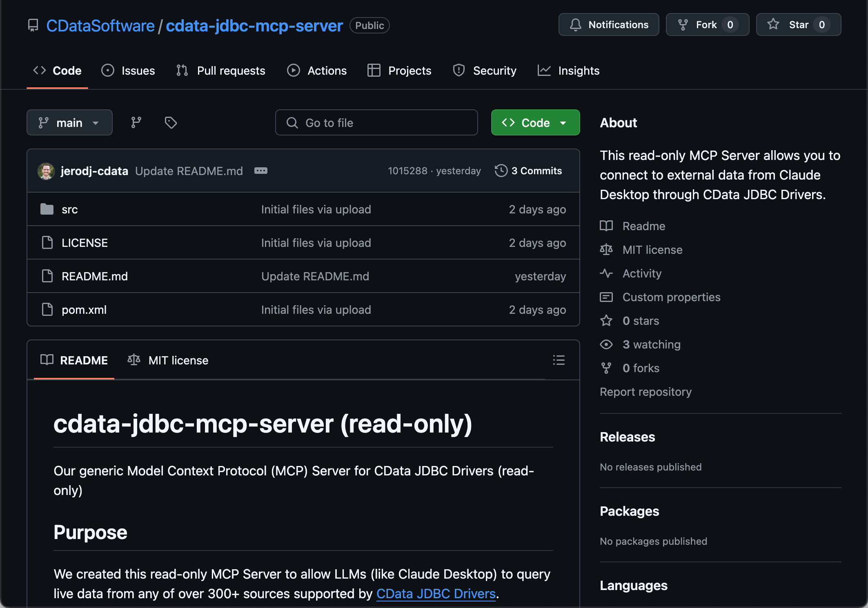
Task: Open Custom properties link
Action: click(x=671, y=297)
